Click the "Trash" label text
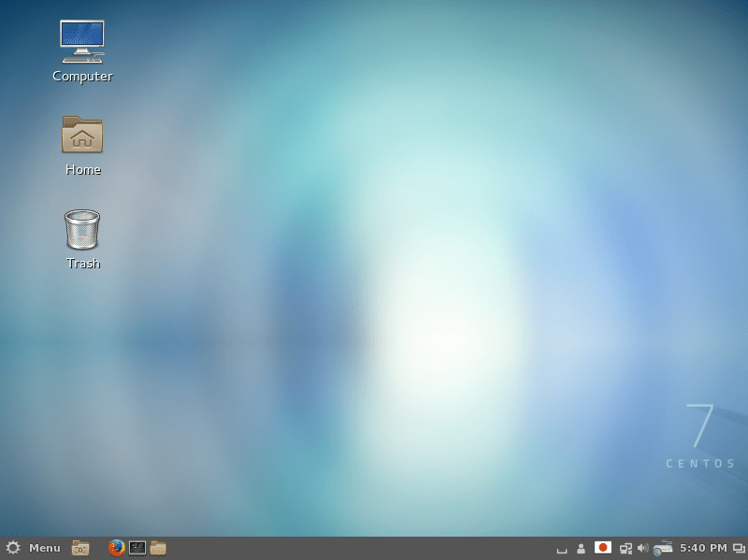Screen dimensions: 748x560 (x=83, y=264)
